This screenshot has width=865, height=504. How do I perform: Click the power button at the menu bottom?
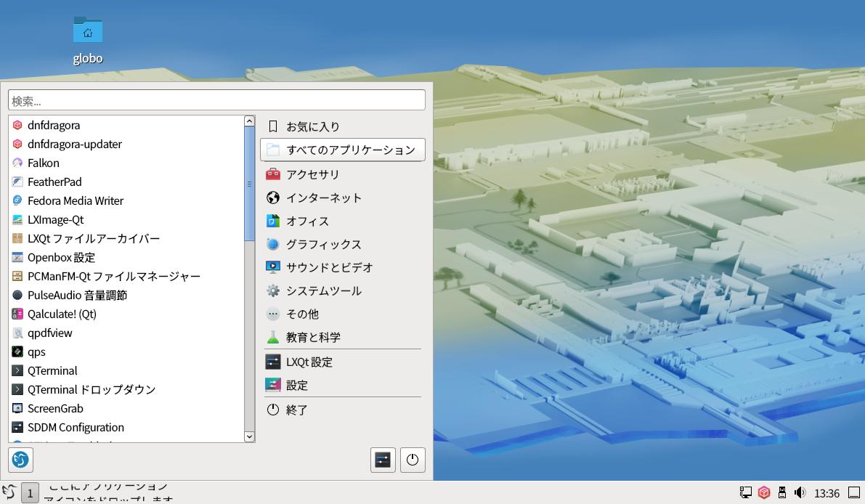[x=413, y=460]
